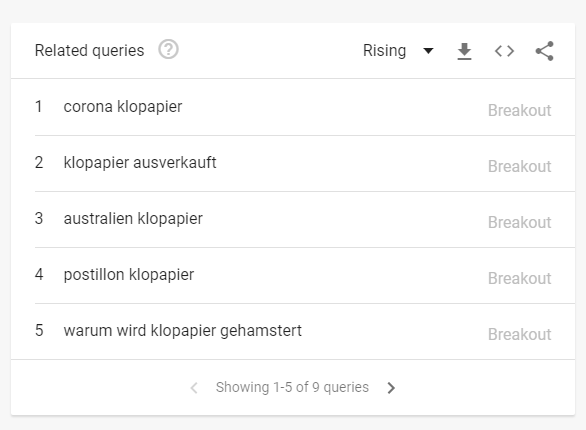This screenshot has width=586, height=430.
Task: Click 'Showing 1-5 of 9 queries' text
Action: tap(292, 387)
